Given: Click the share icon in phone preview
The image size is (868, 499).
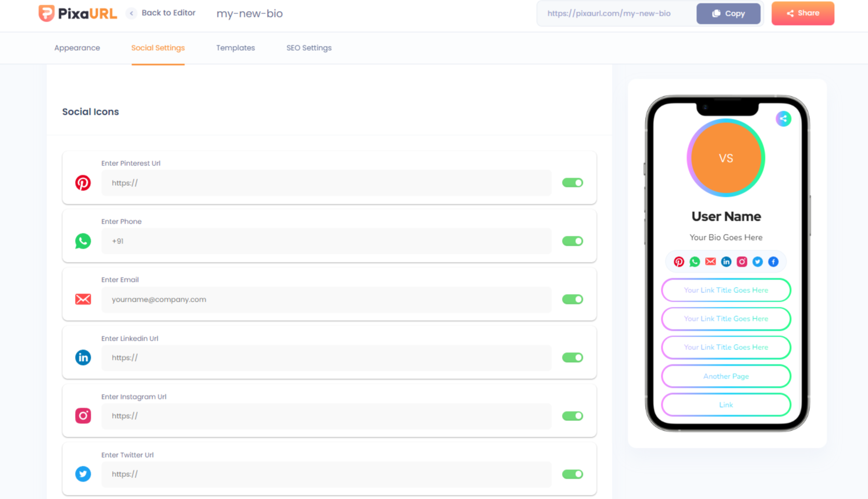Looking at the screenshot, I should click(x=783, y=119).
